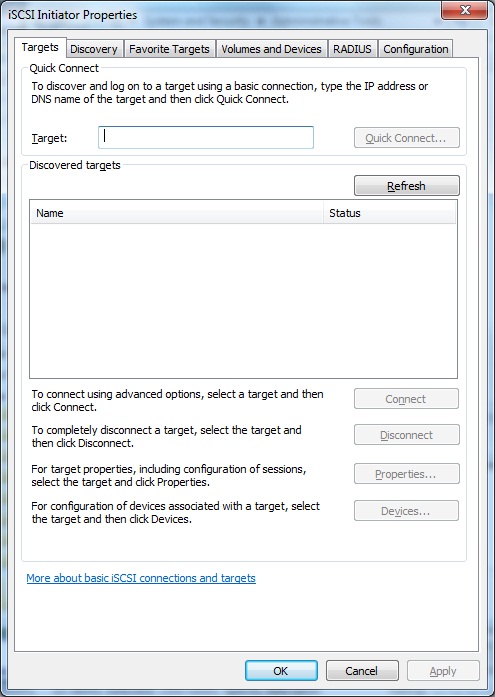
Task: Open the Configuration tab
Action: pos(415,49)
